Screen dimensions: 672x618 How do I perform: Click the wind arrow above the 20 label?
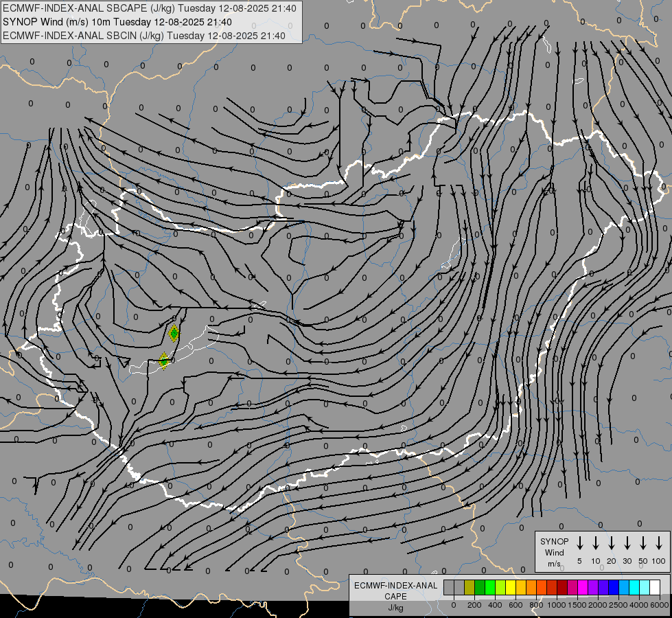[612, 543]
